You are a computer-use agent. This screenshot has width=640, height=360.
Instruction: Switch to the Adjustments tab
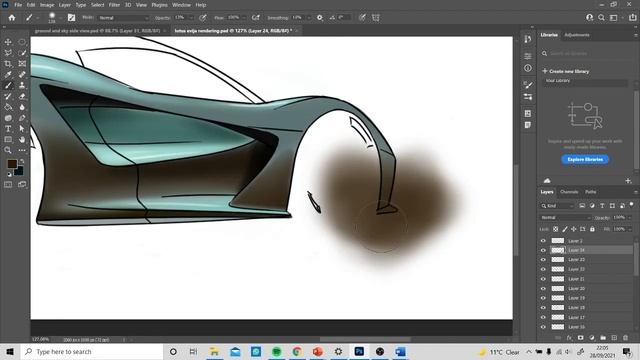577,35
